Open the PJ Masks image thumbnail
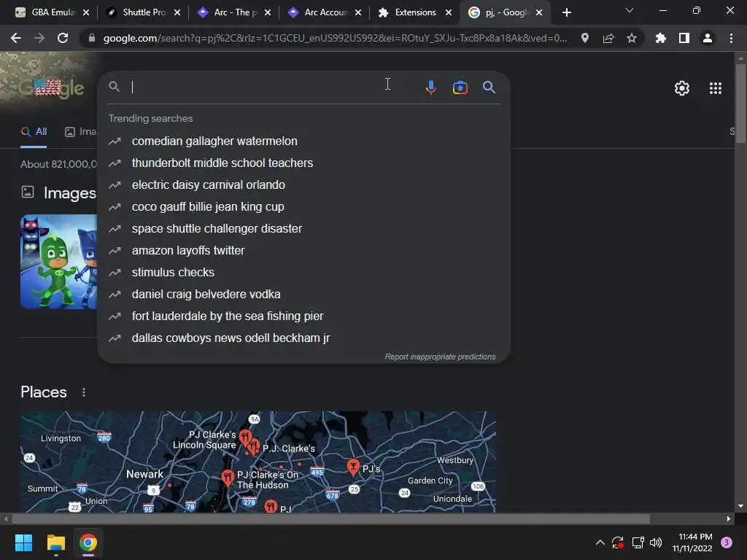 58,262
